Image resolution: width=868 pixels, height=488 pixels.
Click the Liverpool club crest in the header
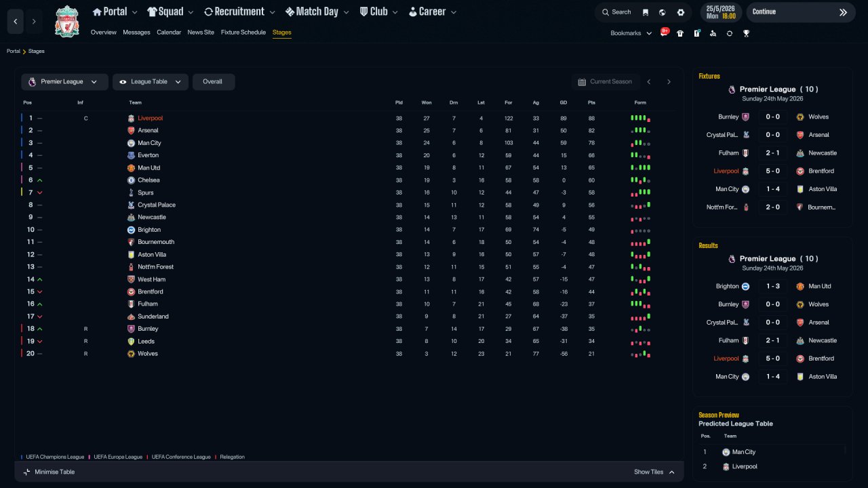pyautogui.click(x=67, y=21)
